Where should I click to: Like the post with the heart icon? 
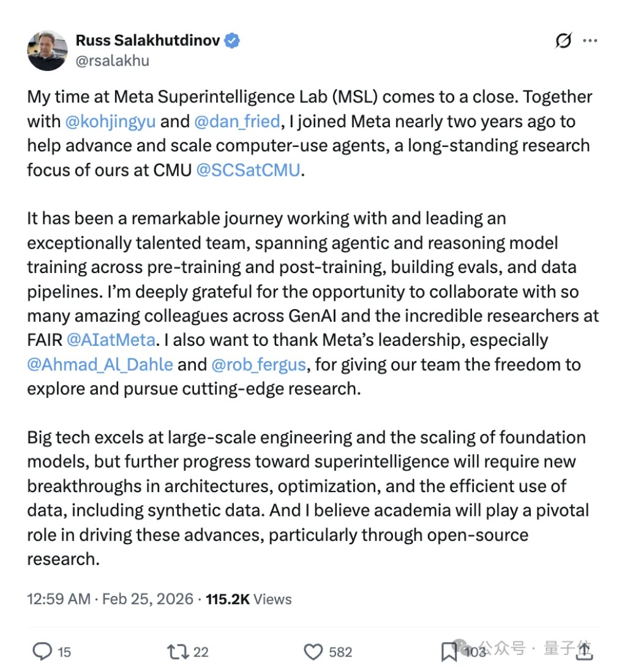coord(313,651)
